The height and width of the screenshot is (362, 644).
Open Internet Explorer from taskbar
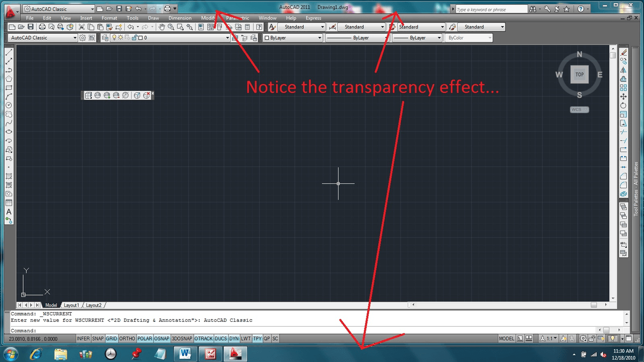[x=36, y=353]
